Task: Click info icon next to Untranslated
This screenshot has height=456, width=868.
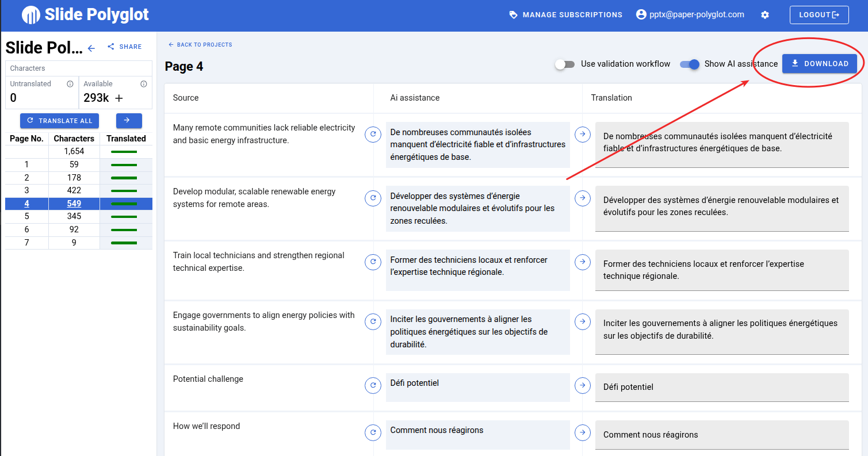Action: [x=70, y=84]
